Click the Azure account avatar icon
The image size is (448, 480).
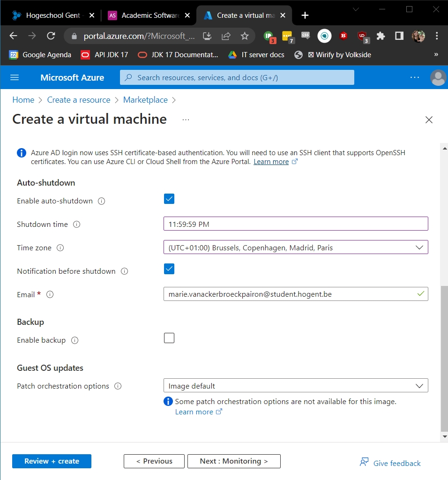pyautogui.click(x=438, y=78)
